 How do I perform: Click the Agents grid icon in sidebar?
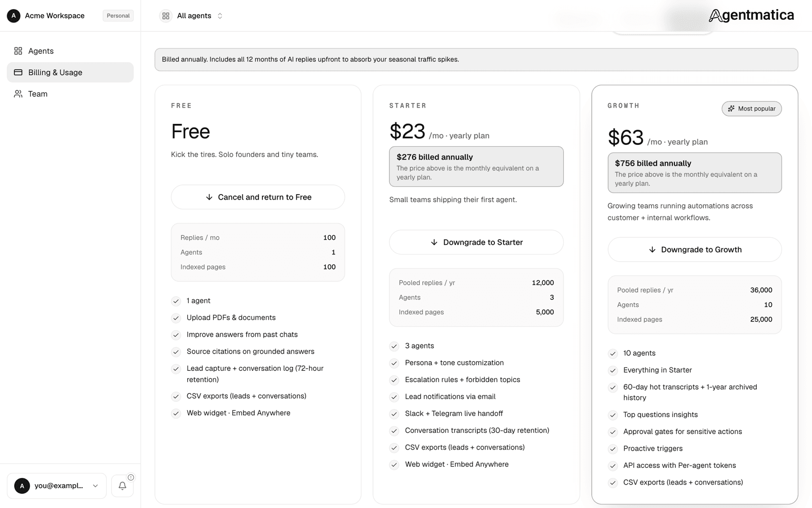(x=18, y=51)
